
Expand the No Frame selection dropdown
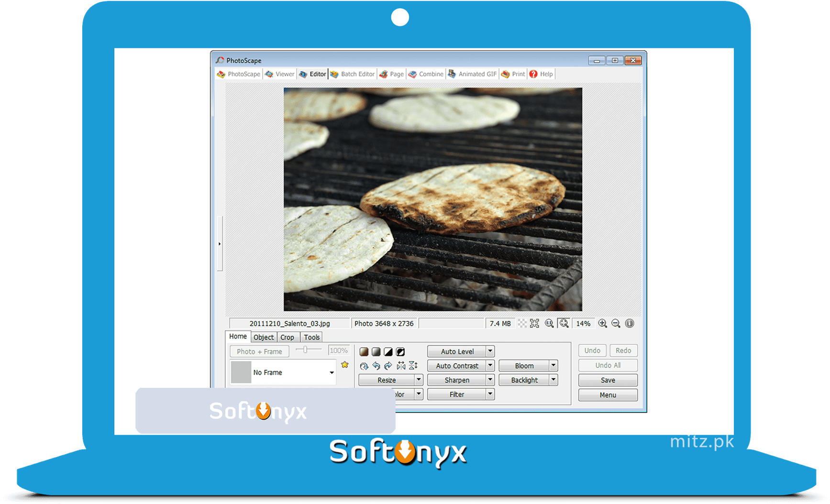pyautogui.click(x=332, y=373)
